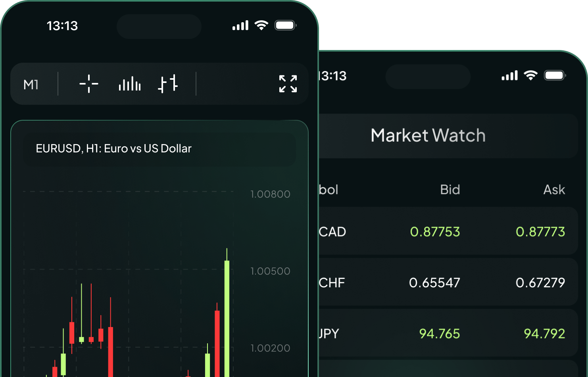Open the M1 timeframe selector

31,84
